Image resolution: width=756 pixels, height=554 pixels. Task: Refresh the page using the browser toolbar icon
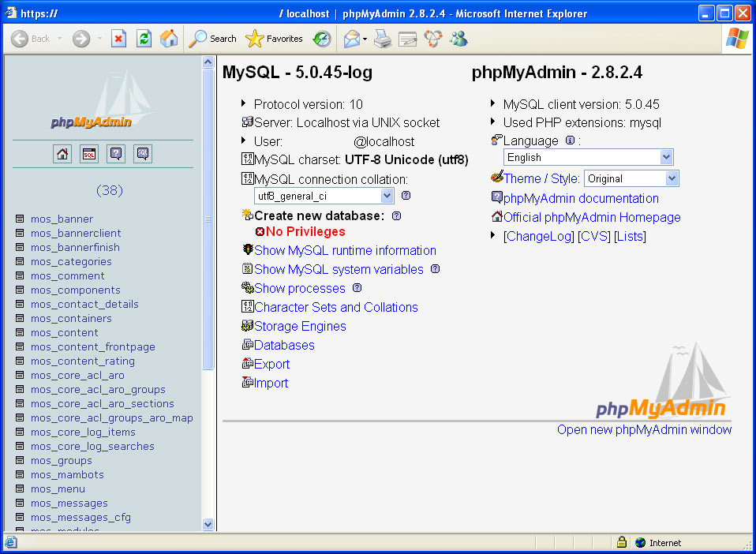(x=144, y=39)
